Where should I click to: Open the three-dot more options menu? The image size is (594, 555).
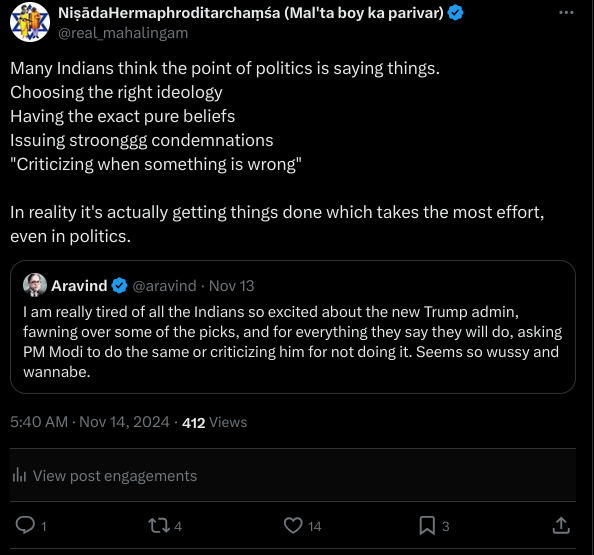click(566, 13)
